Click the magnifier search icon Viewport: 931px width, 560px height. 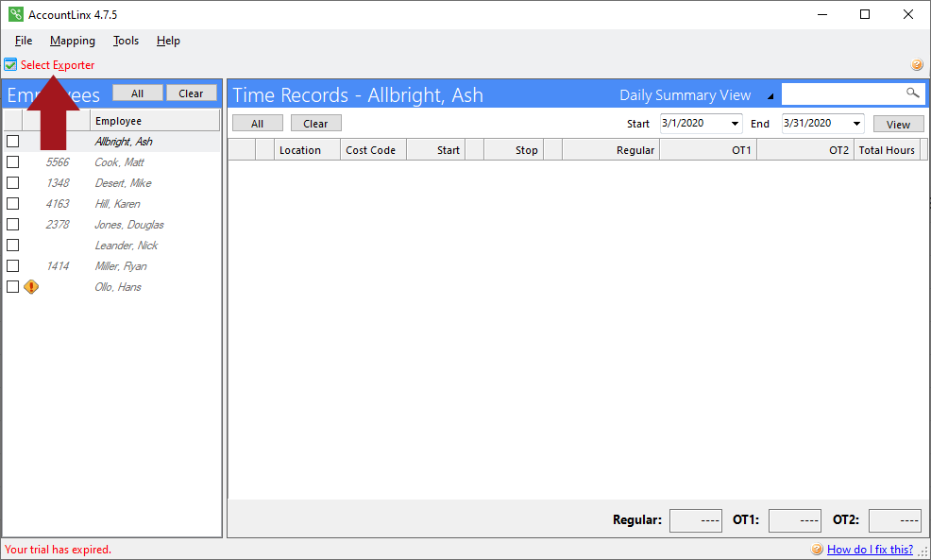pyautogui.click(x=913, y=93)
